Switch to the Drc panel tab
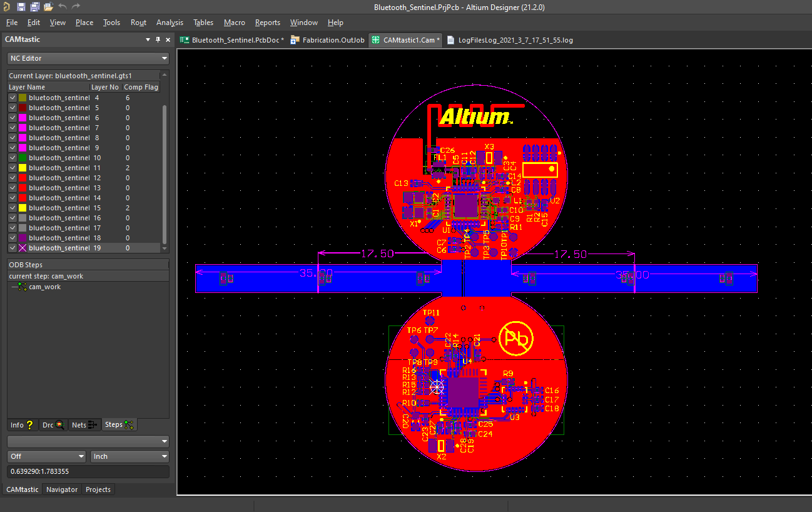This screenshot has width=812, height=512. (53, 424)
